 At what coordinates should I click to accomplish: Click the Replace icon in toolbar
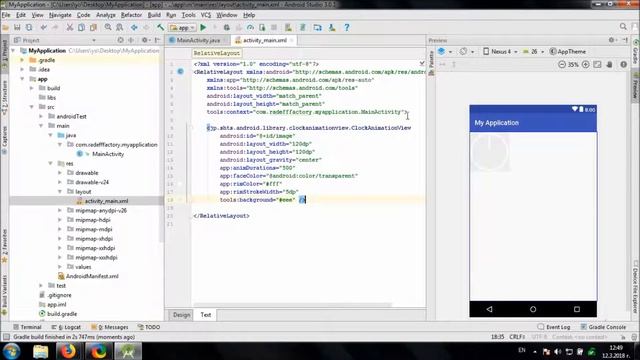pyautogui.click(x=120, y=27)
